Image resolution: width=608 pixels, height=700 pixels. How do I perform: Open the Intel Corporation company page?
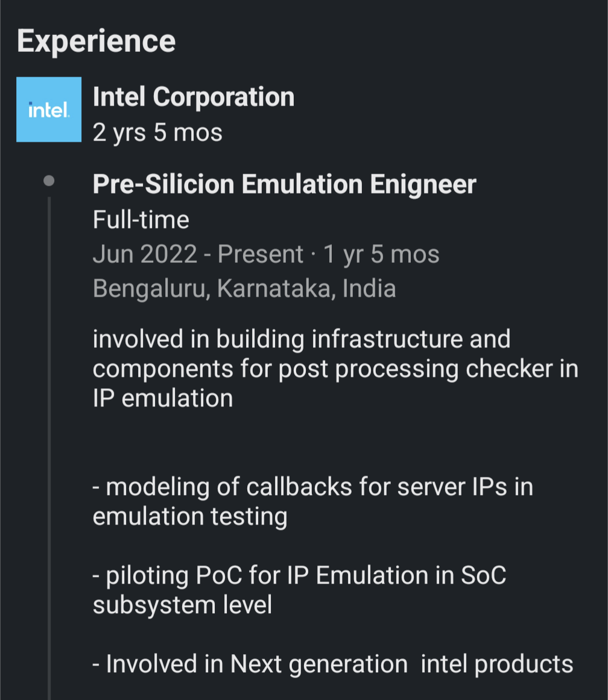[x=194, y=97]
